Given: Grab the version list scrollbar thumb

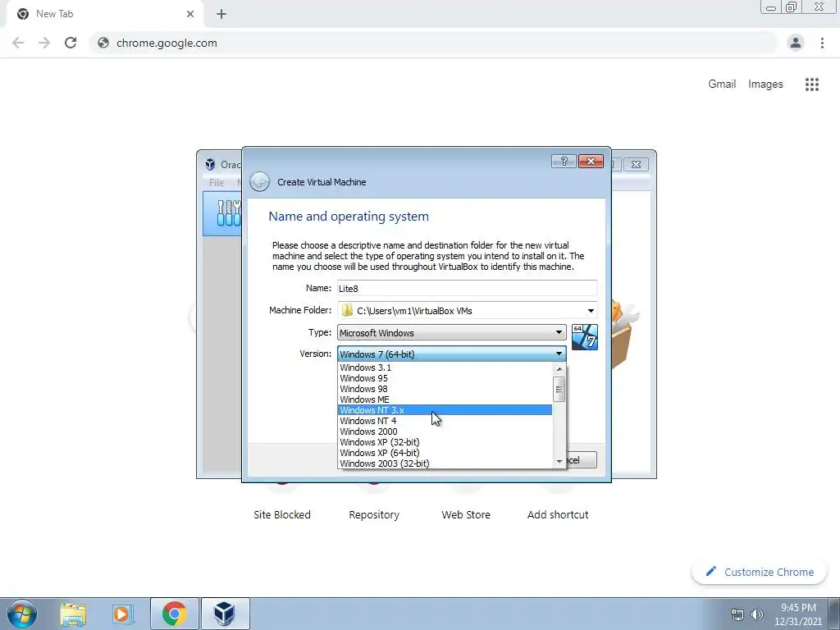Looking at the screenshot, I should 559,389.
